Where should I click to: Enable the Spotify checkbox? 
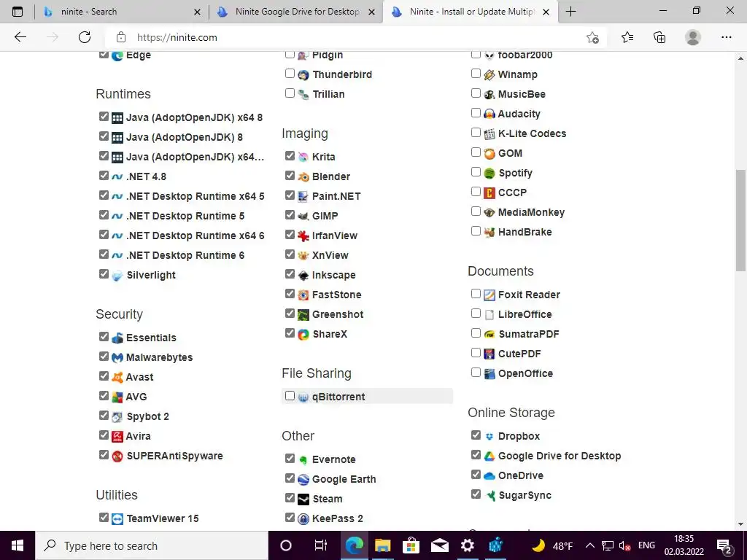click(x=476, y=172)
